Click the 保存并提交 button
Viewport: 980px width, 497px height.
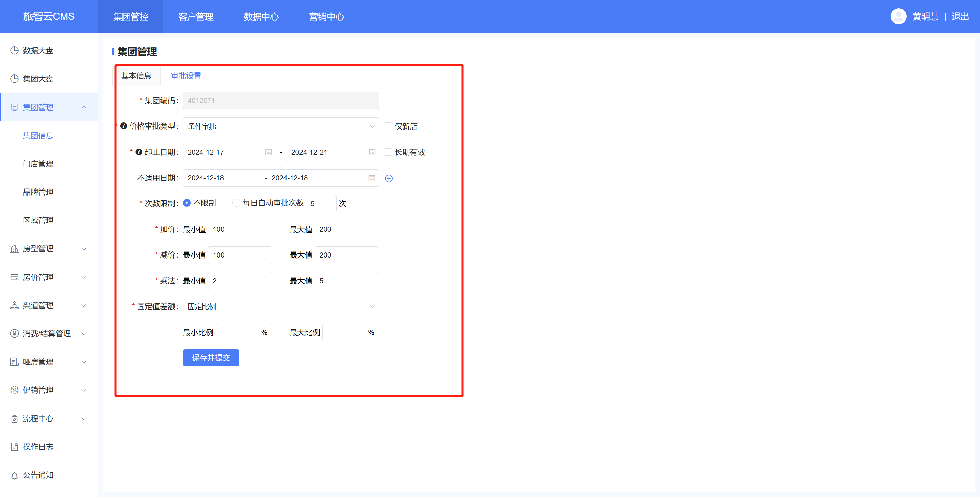click(x=211, y=358)
